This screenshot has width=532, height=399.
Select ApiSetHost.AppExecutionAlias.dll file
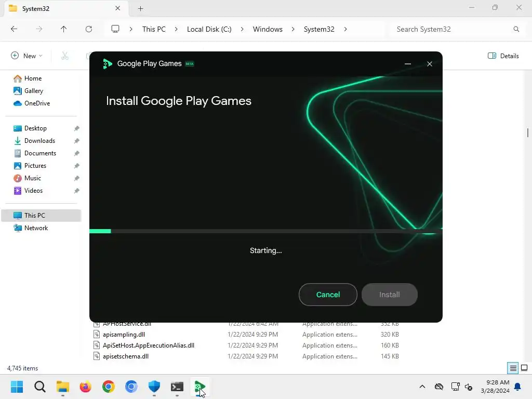tap(149, 345)
